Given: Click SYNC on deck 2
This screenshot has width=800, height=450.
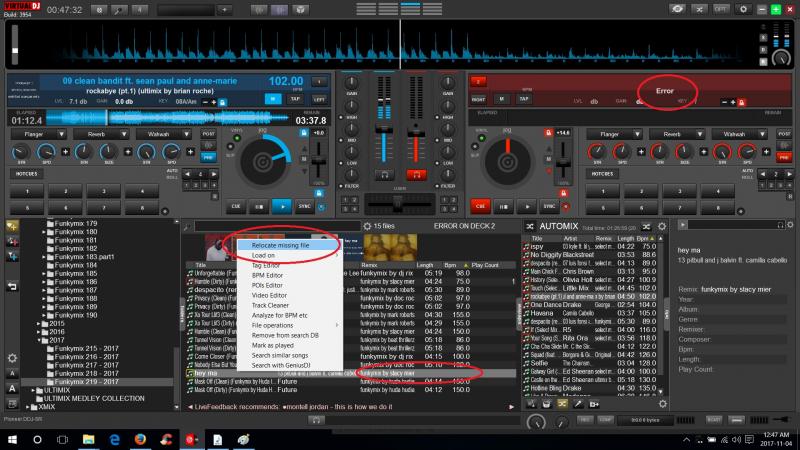Looking at the screenshot, I should point(549,207).
